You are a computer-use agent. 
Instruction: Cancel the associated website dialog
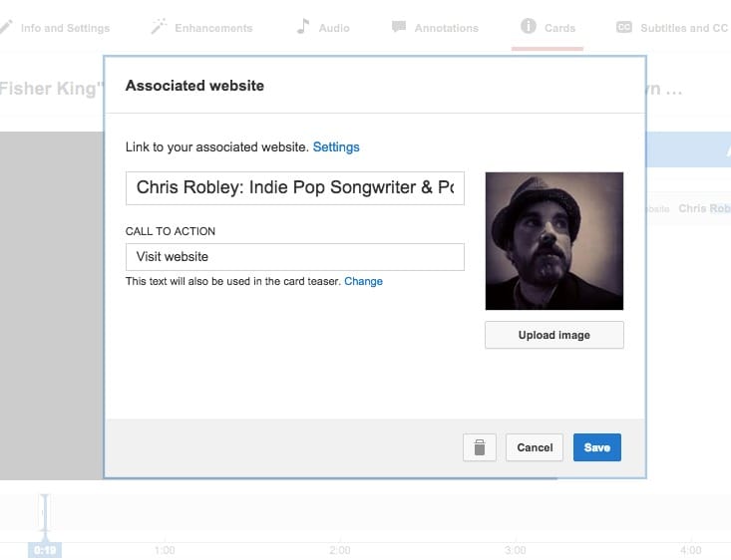click(x=535, y=447)
